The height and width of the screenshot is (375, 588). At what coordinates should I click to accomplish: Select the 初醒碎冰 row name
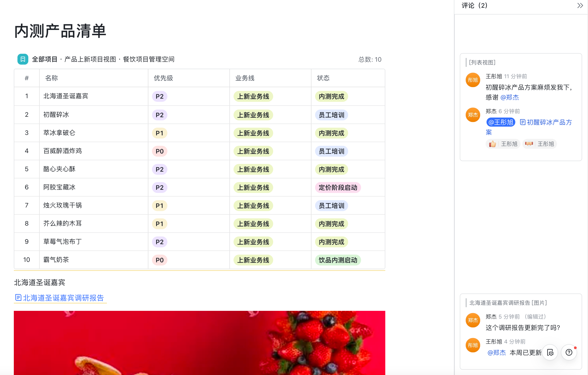[56, 115]
